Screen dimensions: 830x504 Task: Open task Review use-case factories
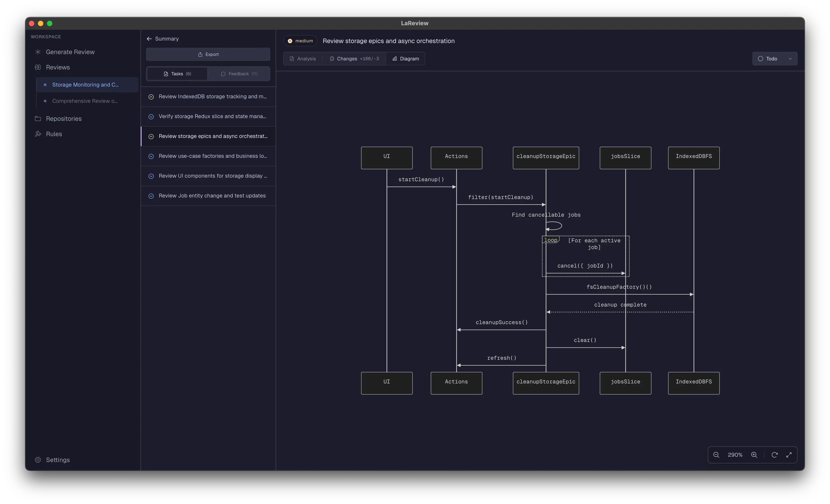(x=208, y=156)
